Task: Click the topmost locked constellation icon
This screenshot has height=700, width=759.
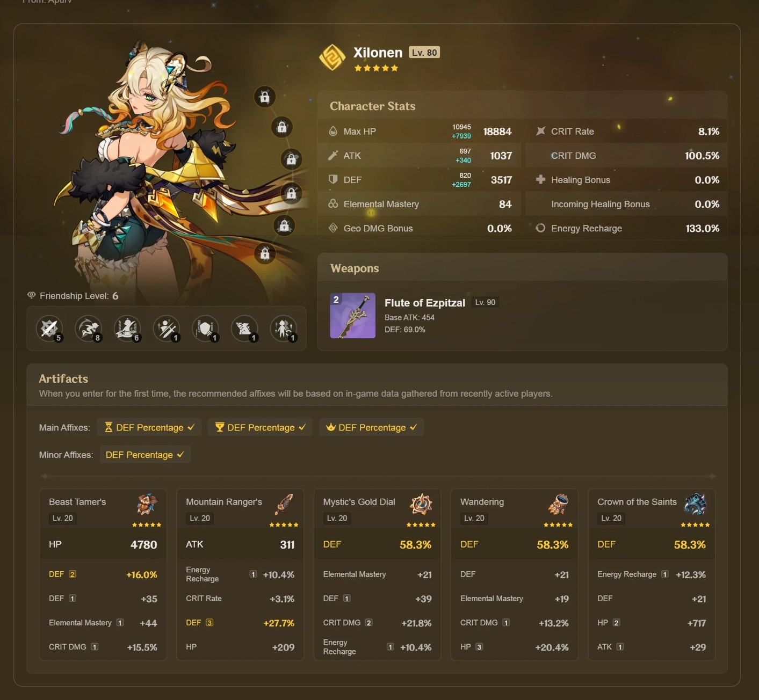Action: tap(265, 97)
